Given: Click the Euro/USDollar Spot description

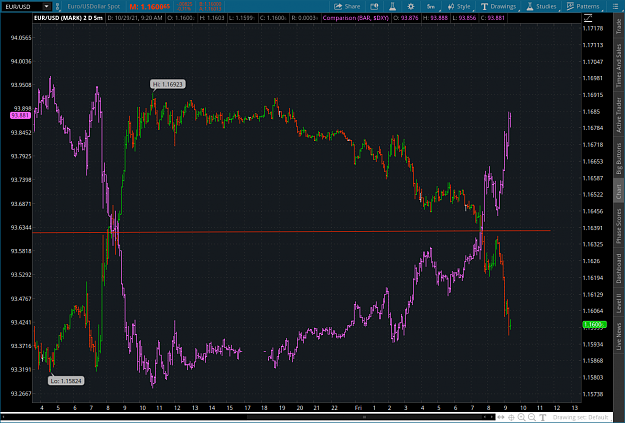Looking at the screenshot, I should [x=93, y=6].
